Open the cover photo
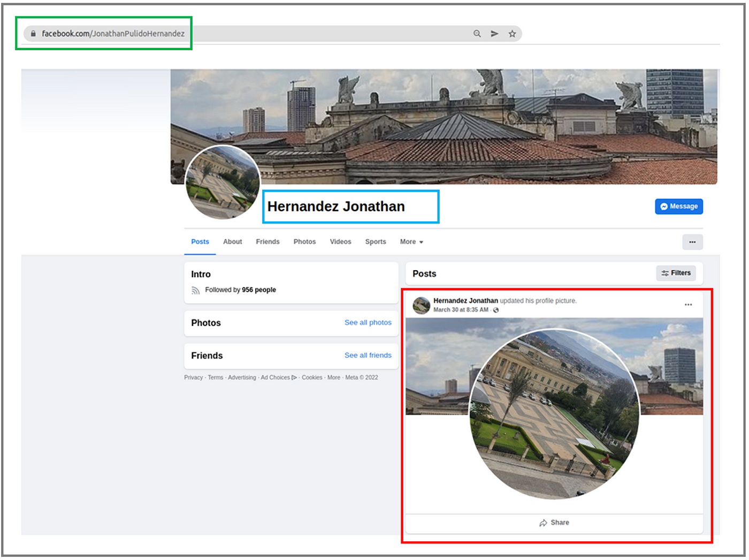 pos(444,126)
